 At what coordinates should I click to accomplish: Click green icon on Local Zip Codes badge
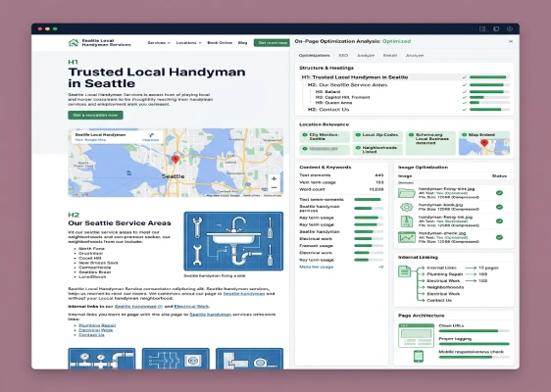[358, 135]
